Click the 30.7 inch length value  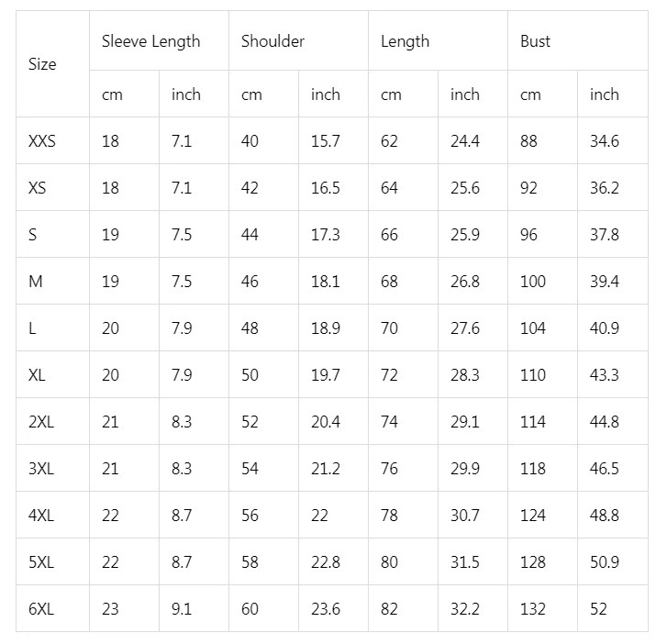click(x=464, y=516)
